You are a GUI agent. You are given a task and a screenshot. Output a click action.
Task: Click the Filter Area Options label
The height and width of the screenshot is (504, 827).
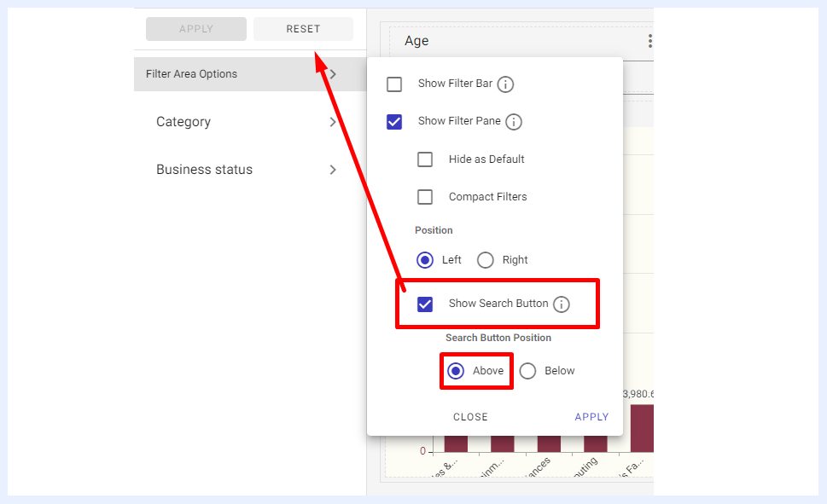191,74
